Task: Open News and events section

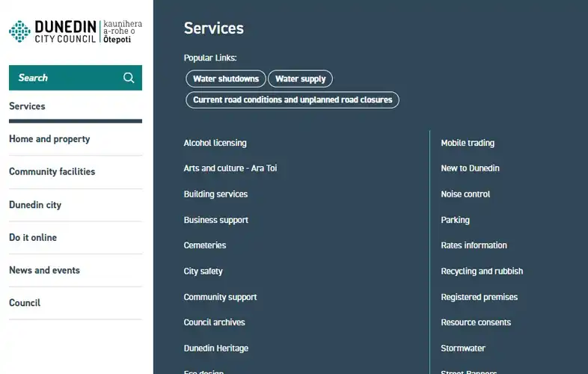Action: click(44, 271)
